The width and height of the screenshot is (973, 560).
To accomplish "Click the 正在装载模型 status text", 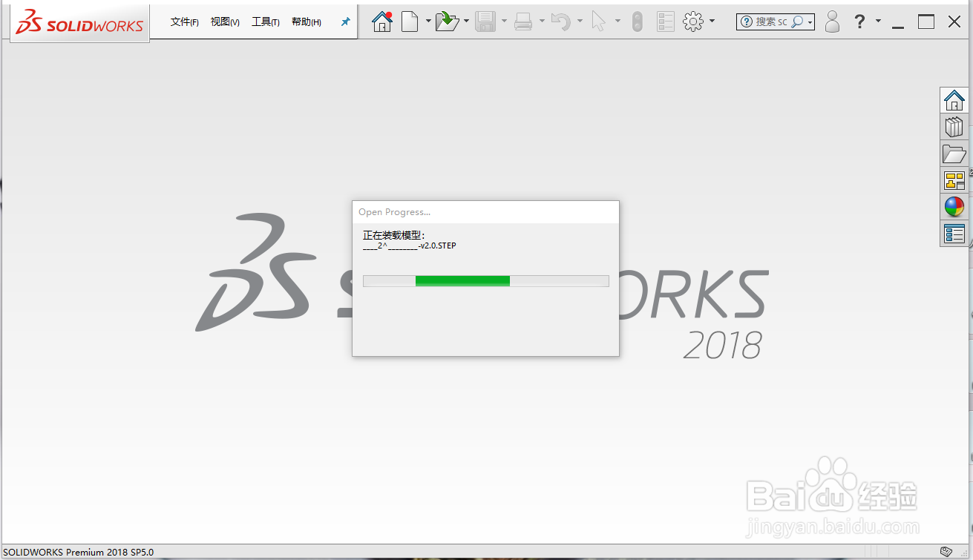I will [393, 234].
